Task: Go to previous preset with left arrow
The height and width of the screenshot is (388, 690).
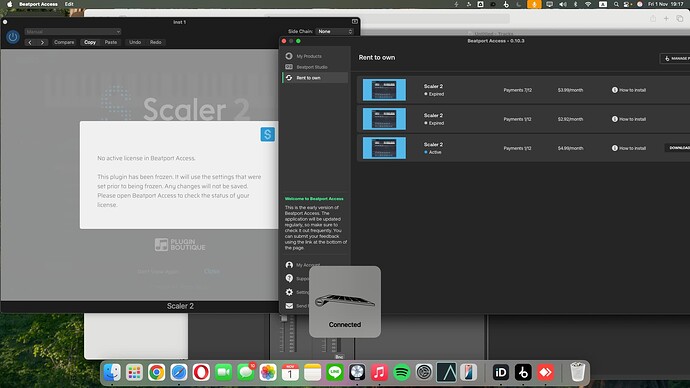Action: tap(30, 42)
